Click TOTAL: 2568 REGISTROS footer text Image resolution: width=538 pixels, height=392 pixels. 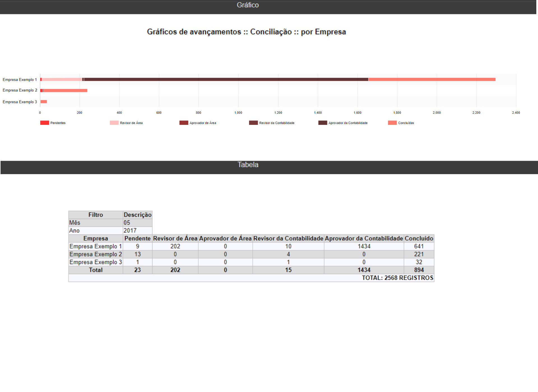coord(398,278)
